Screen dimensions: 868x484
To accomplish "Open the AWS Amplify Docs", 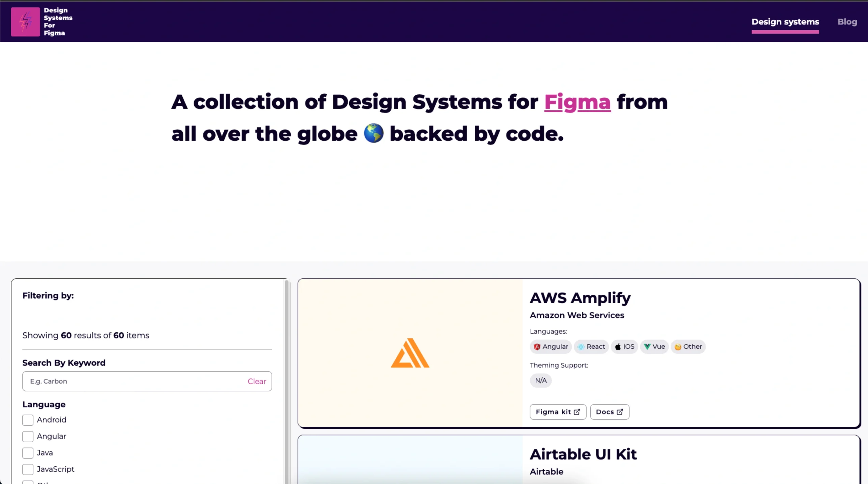I will [610, 412].
